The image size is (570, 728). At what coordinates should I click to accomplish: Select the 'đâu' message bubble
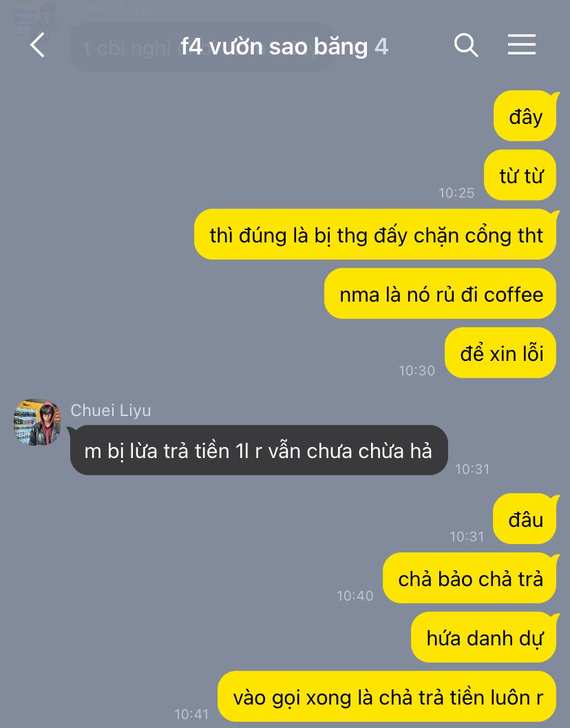tap(525, 519)
